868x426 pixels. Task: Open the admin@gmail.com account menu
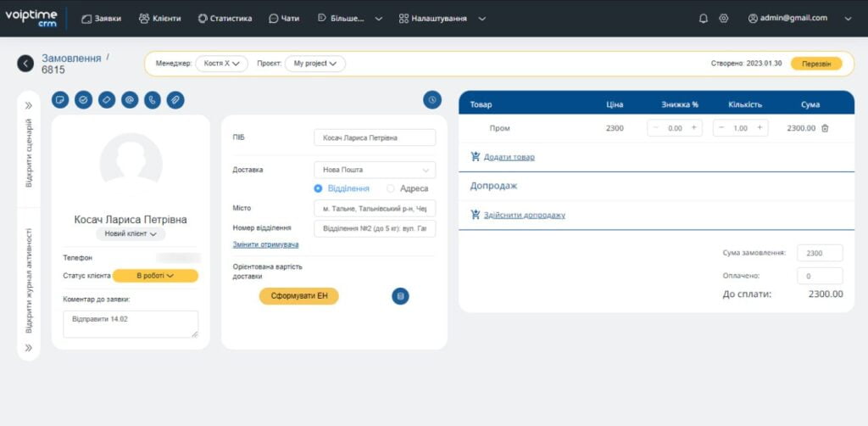[799, 19]
